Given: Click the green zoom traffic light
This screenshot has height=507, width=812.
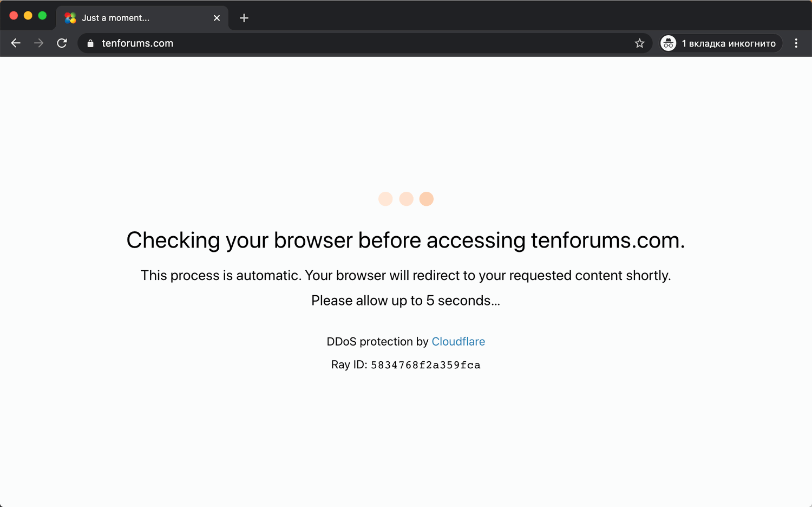Looking at the screenshot, I should tap(42, 16).
